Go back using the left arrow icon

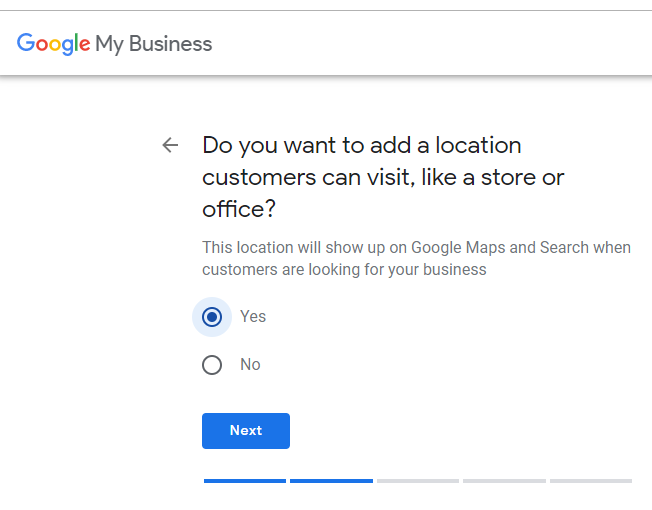pos(170,145)
